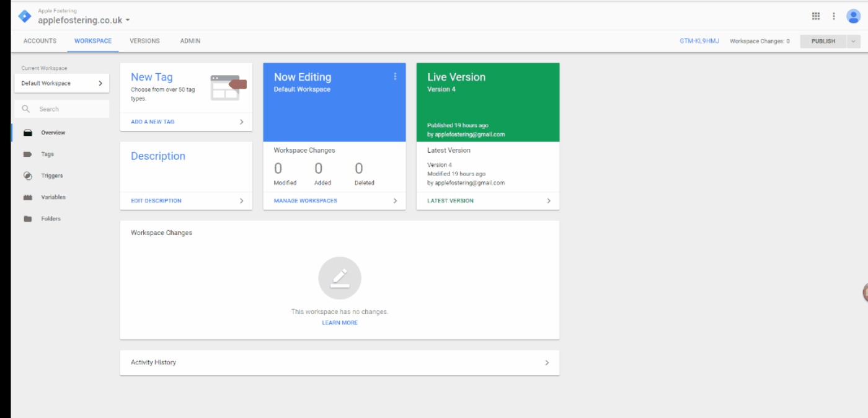Select the Workspace tab

pyautogui.click(x=93, y=41)
